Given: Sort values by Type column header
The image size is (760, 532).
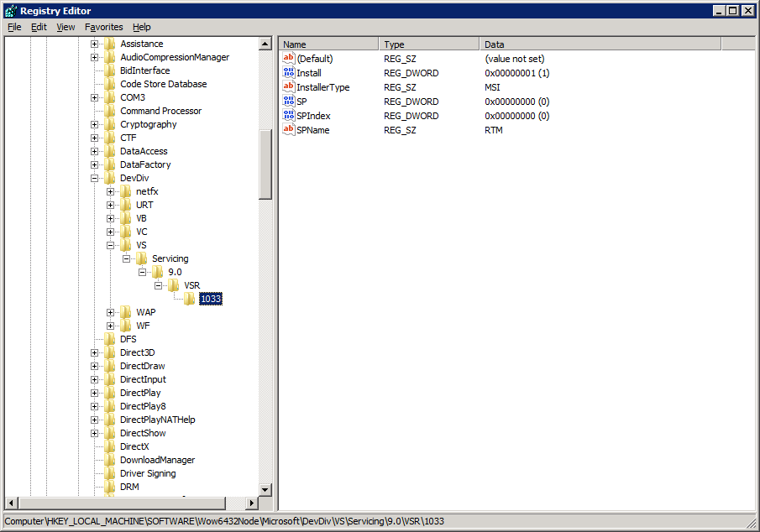Looking at the screenshot, I should [x=429, y=44].
